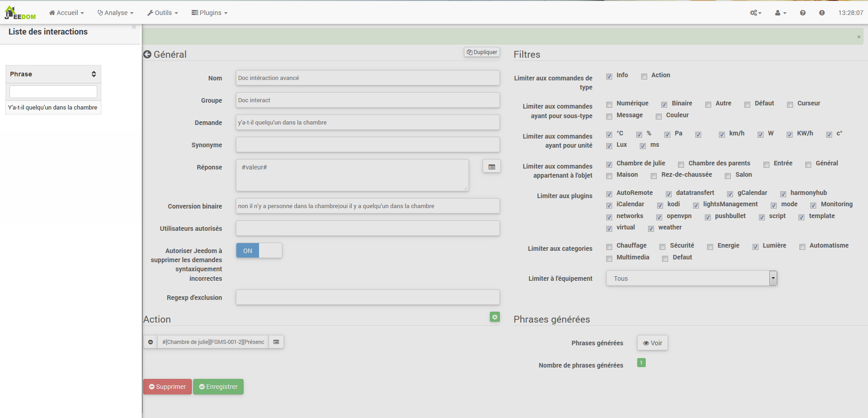Open the Limiter à l'équipement dropdown
This screenshot has width=868, height=418.
tap(691, 278)
